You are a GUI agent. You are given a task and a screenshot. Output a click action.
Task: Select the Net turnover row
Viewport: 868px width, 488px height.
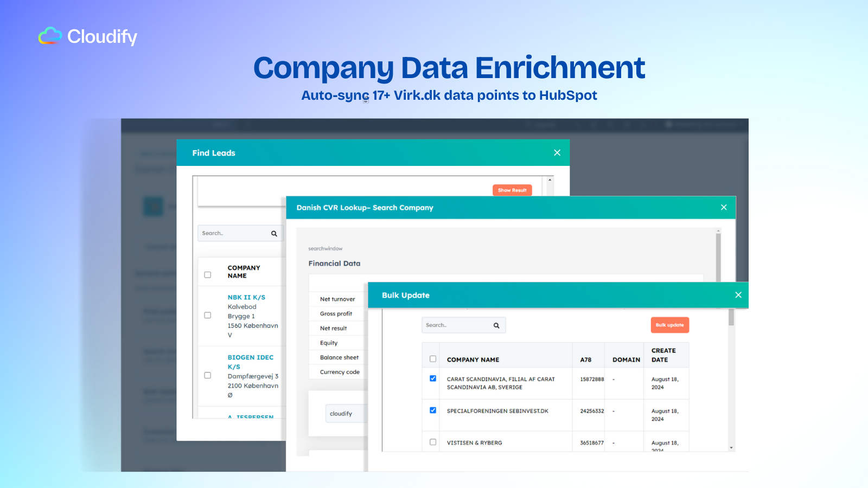[x=337, y=299]
